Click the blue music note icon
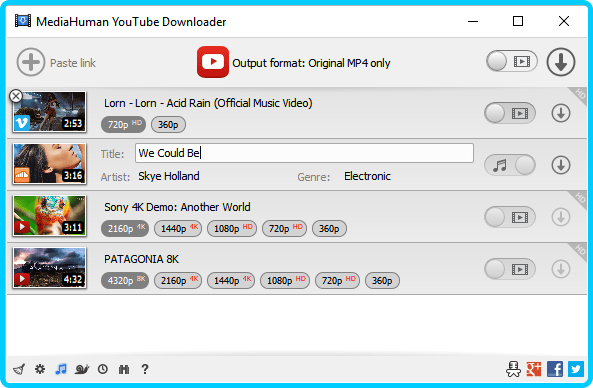Image resolution: width=593 pixels, height=388 pixels. point(61,369)
